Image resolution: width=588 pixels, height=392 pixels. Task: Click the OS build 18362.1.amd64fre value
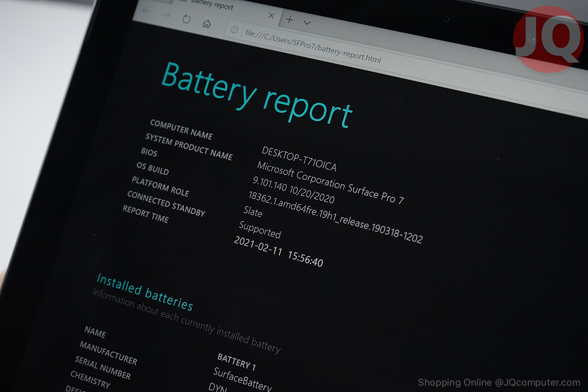(335, 217)
